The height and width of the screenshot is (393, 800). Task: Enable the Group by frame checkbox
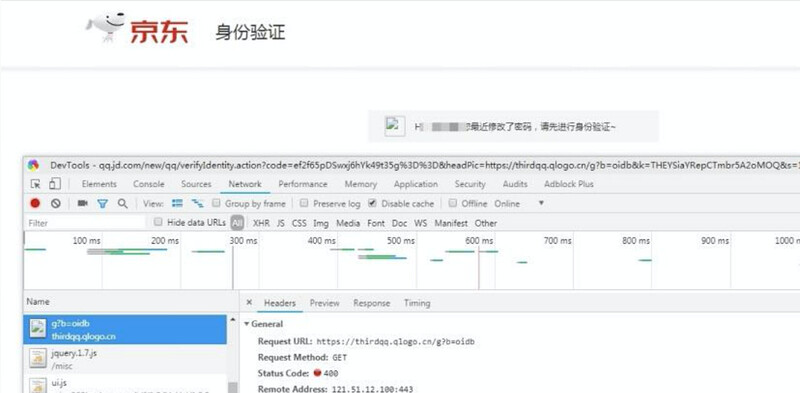click(x=216, y=203)
